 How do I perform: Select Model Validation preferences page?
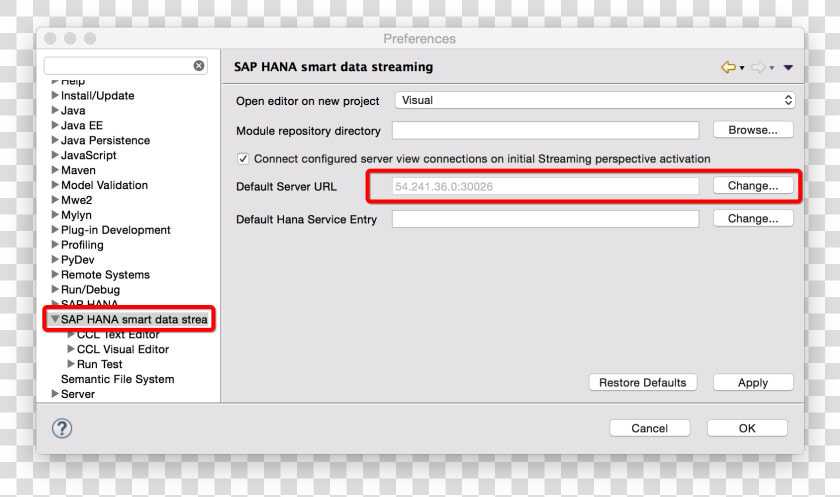coord(104,185)
